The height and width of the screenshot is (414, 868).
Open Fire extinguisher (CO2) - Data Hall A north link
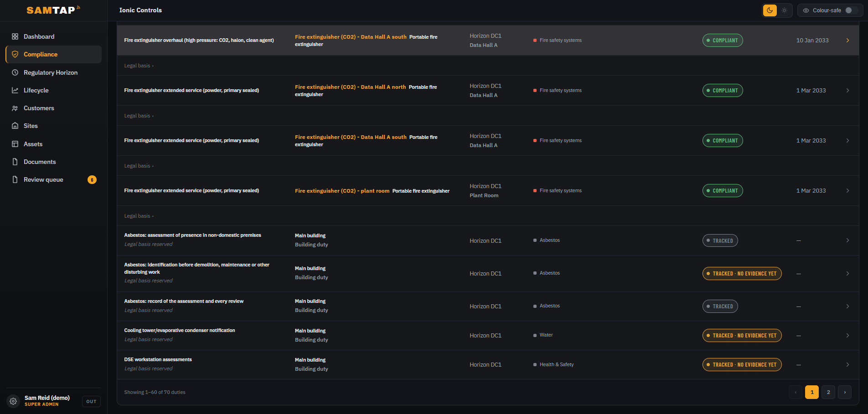(350, 87)
